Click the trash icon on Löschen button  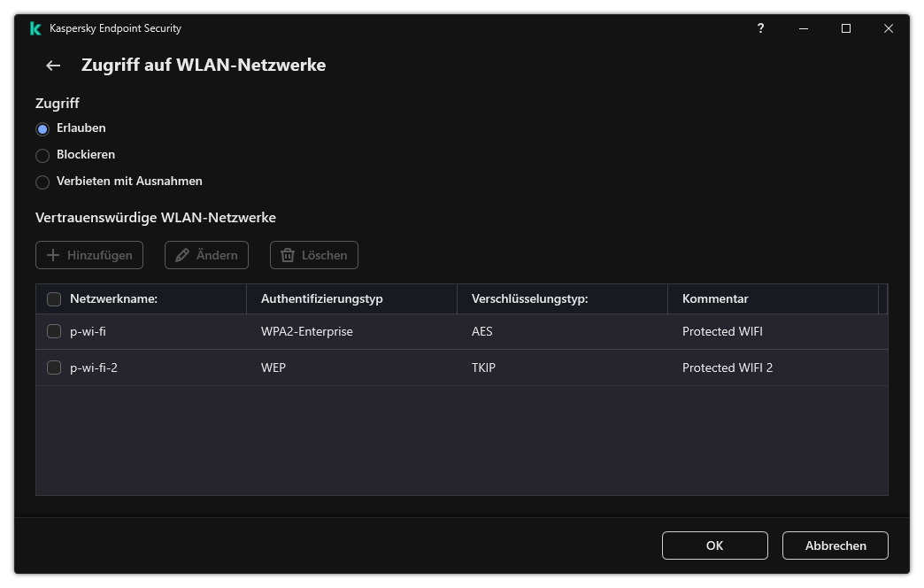(x=287, y=255)
